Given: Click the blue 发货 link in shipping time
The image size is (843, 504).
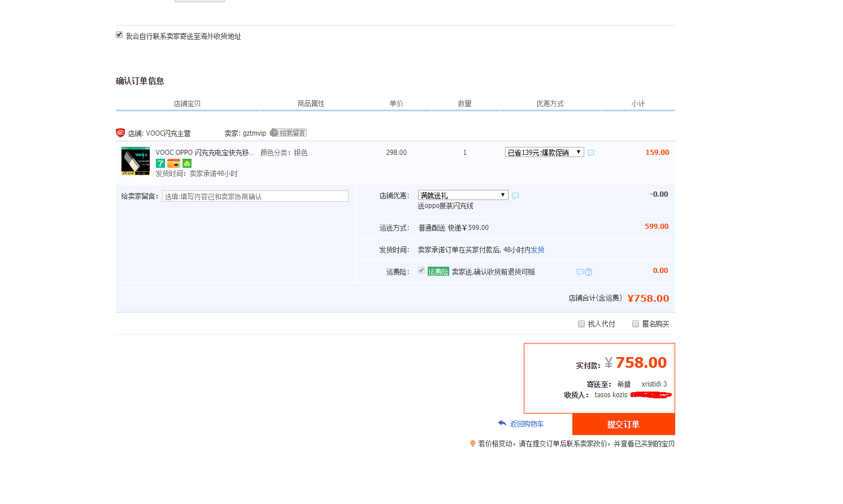Looking at the screenshot, I should click(537, 250).
